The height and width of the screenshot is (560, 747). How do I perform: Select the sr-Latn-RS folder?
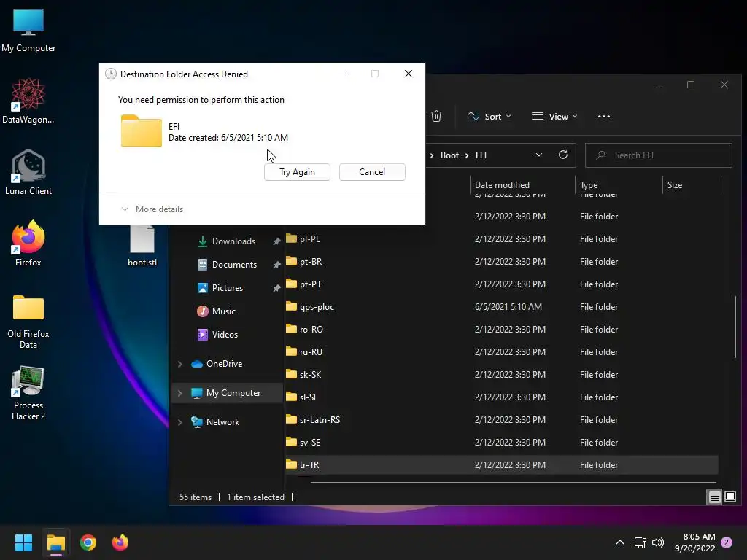[502, 419]
